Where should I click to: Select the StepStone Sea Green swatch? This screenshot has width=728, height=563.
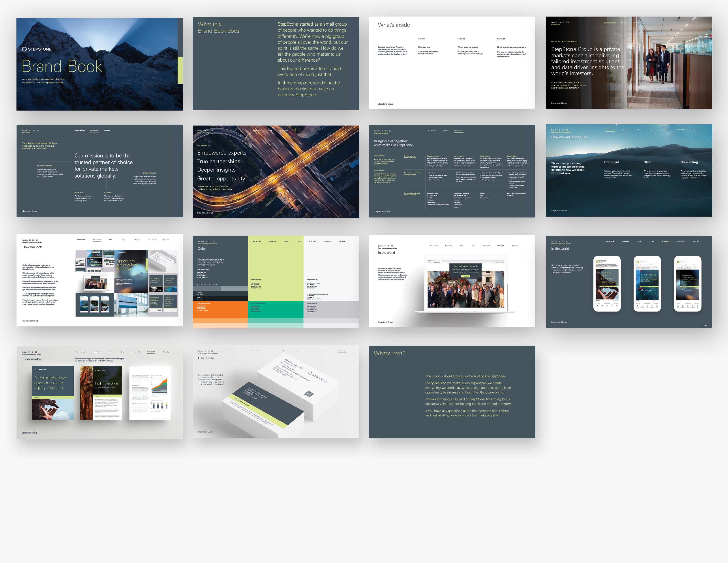click(275, 310)
